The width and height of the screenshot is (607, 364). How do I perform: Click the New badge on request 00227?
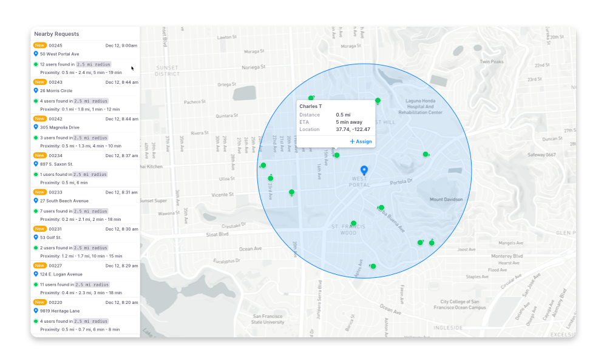coord(40,265)
